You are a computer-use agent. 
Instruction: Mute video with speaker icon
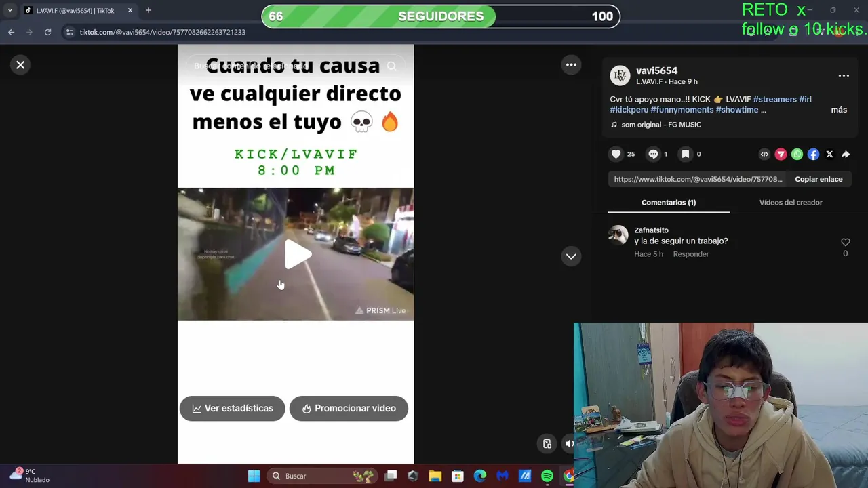pyautogui.click(x=568, y=444)
